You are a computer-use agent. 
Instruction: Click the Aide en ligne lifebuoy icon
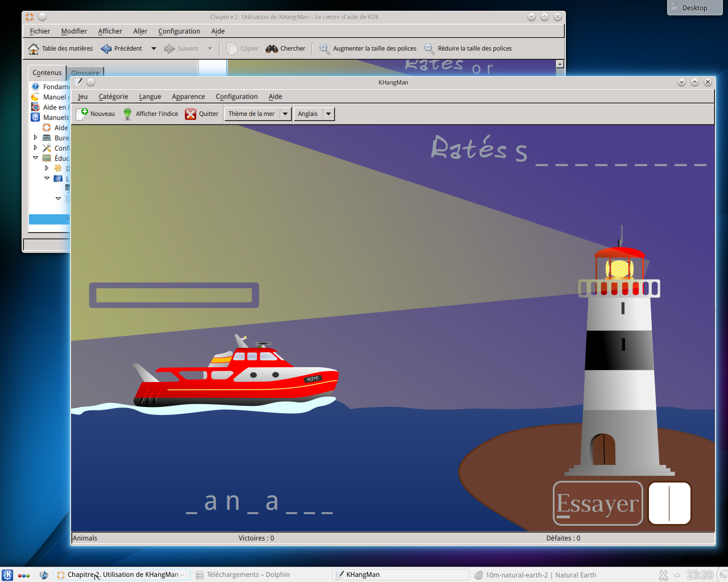tap(35, 107)
